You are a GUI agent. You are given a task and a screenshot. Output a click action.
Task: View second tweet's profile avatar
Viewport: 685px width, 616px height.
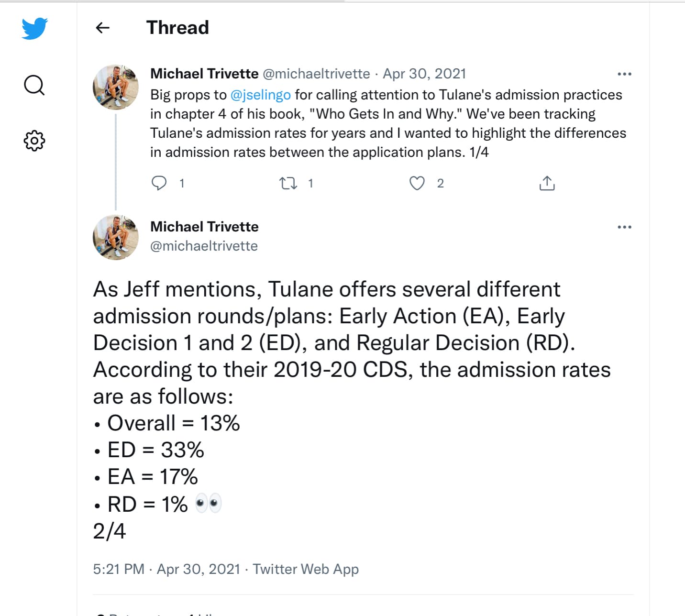115,238
